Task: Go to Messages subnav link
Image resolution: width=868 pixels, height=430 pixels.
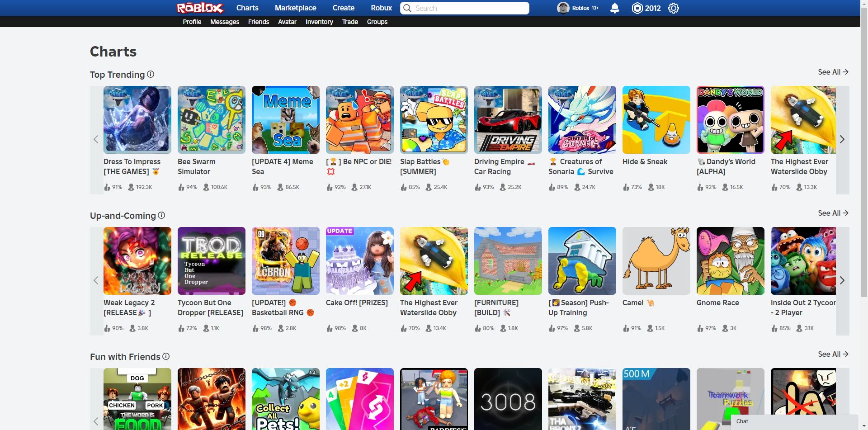Action: (225, 22)
